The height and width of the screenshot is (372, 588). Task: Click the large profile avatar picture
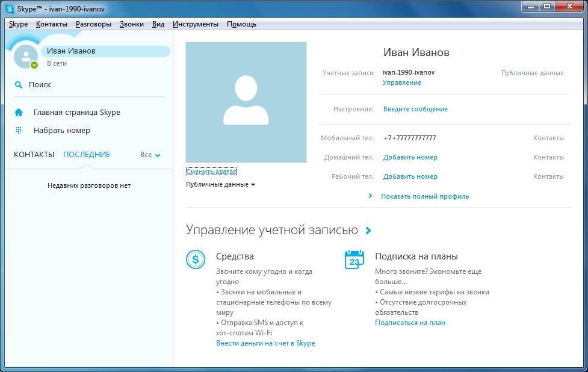point(246,102)
